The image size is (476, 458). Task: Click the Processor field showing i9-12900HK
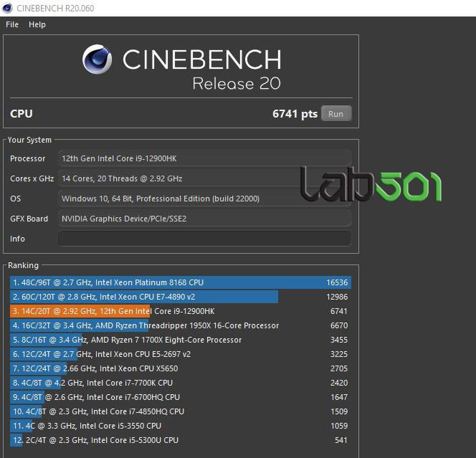coord(204,158)
